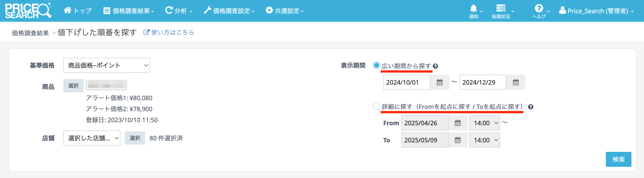Open the 店舗 selection dropdown
The width and height of the screenshot is (644, 178).
click(x=92, y=138)
